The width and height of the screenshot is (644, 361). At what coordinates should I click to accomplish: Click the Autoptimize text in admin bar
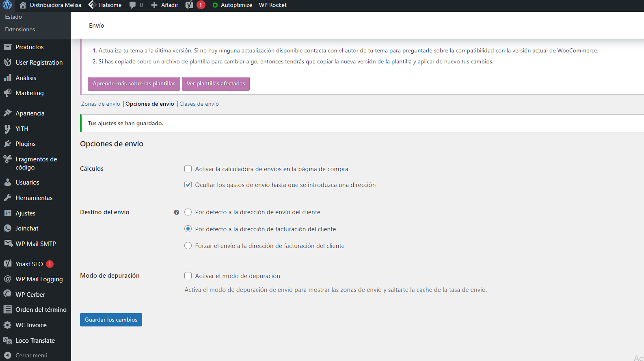click(x=236, y=5)
